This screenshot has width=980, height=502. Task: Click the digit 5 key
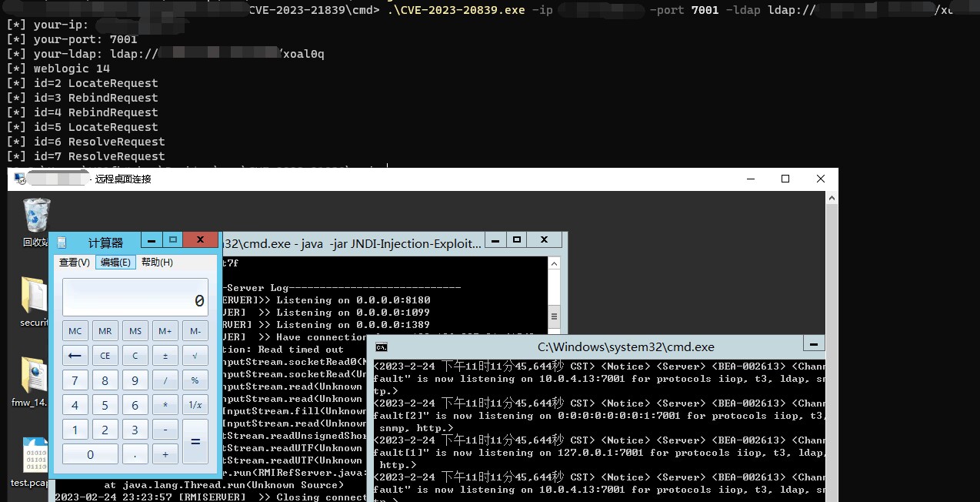point(105,405)
